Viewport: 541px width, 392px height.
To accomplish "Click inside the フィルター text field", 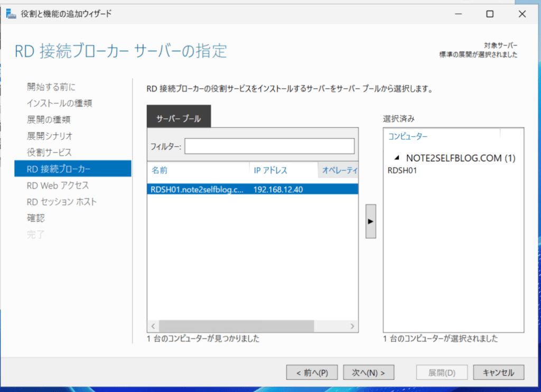I will point(269,146).
